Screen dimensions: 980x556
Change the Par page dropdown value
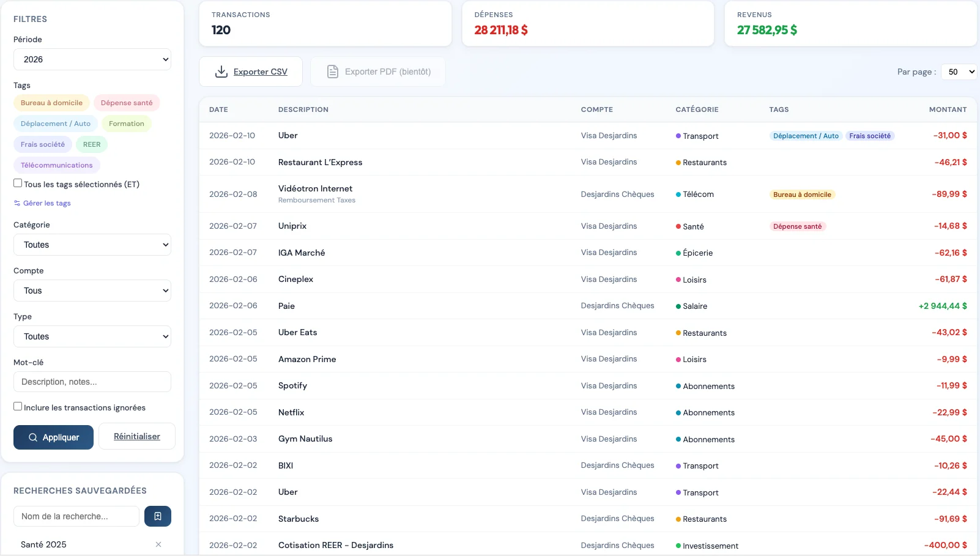(x=959, y=72)
